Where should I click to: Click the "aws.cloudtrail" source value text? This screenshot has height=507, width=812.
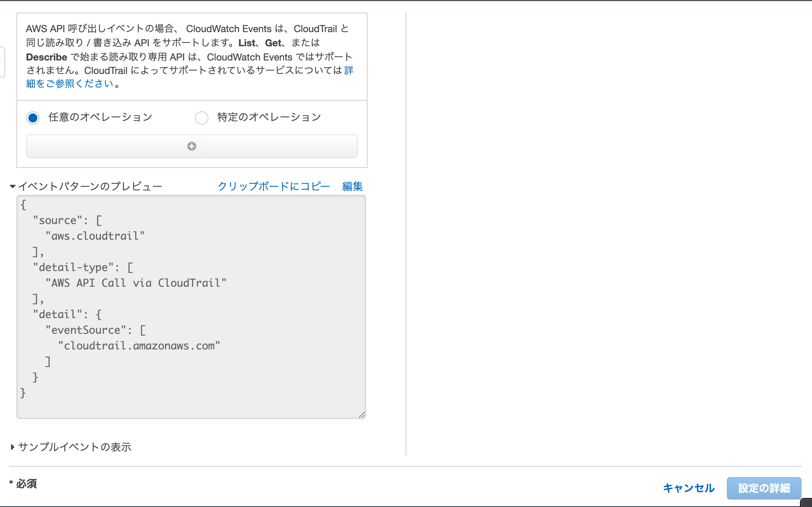click(95, 236)
